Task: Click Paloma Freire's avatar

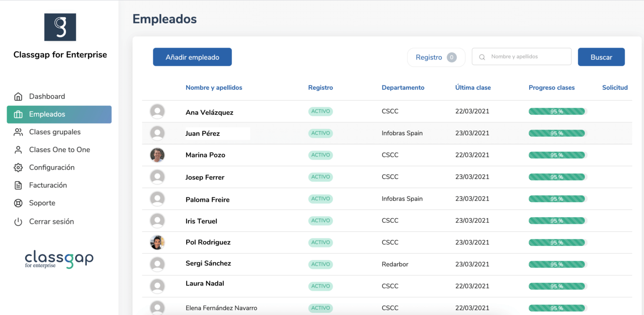Action: click(x=157, y=199)
